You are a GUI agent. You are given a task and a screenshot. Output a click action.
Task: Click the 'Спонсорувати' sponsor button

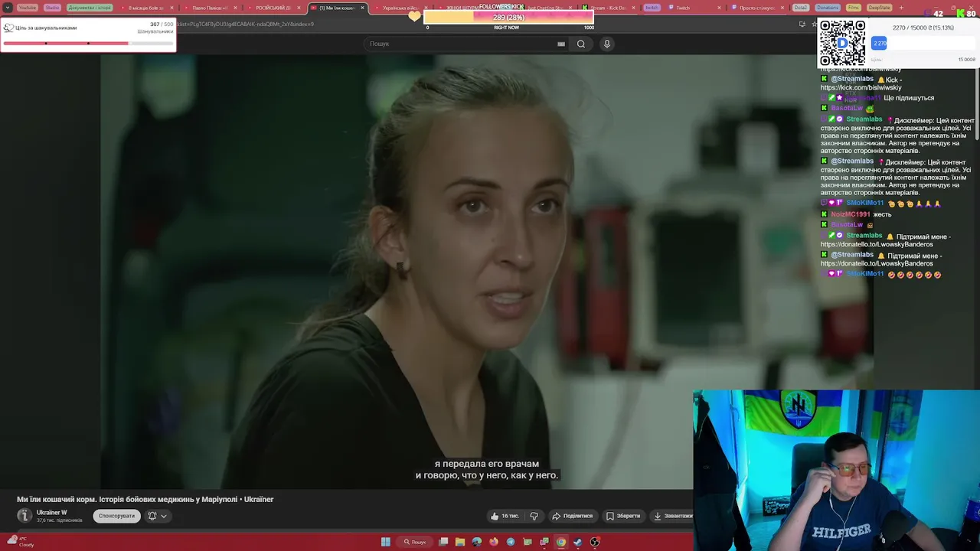coord(116,516)
